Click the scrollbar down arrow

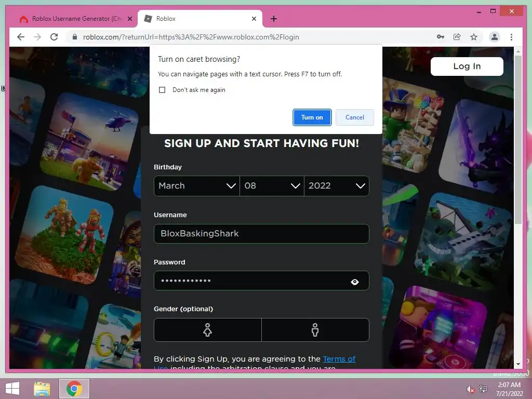click(x=518, y=364)
